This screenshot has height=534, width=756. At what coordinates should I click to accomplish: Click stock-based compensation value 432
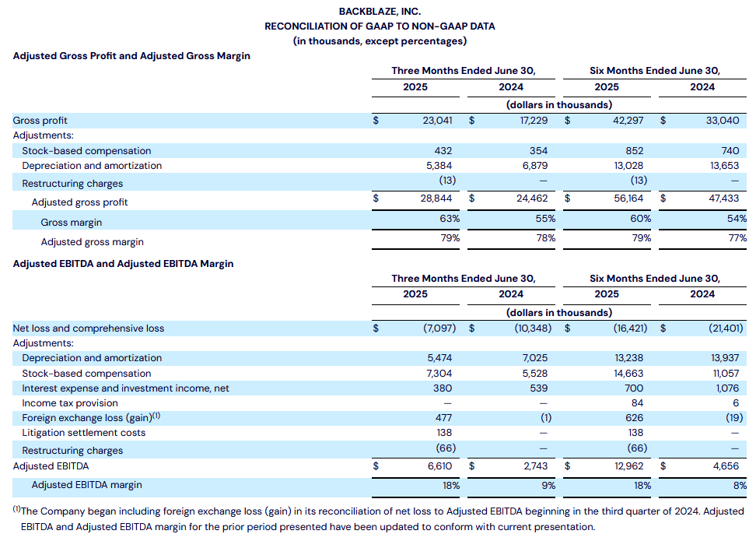pos(443,151)
